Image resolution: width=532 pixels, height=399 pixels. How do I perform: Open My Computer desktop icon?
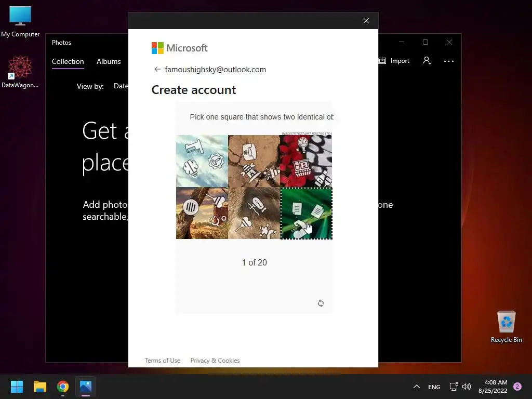(20, 21)
